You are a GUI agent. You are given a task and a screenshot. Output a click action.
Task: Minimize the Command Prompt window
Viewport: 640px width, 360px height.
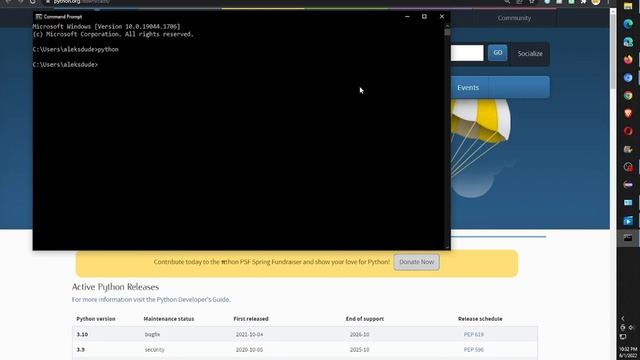407,17
